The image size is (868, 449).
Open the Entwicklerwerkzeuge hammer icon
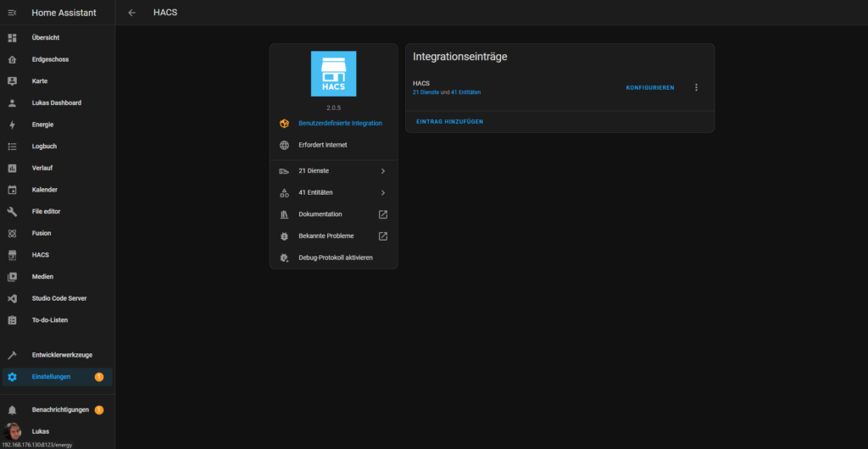coord(12,355)
